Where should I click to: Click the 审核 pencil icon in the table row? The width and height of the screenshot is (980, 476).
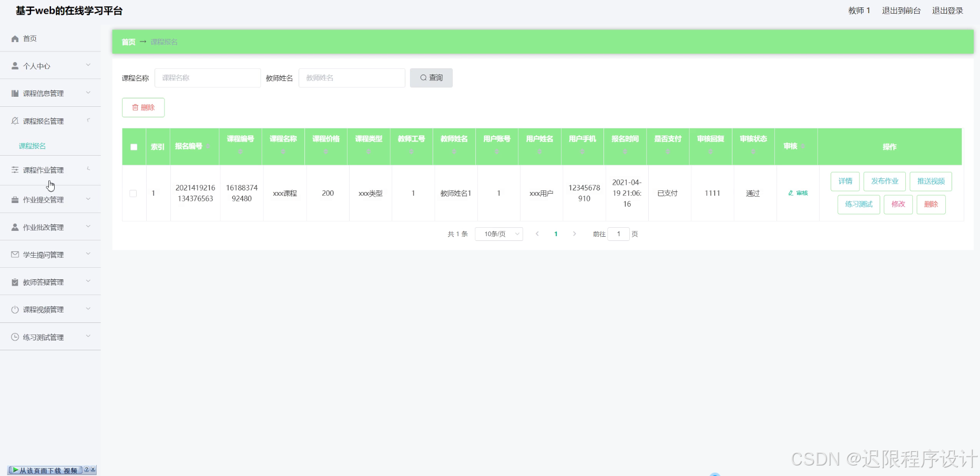(x=791, y=193)
